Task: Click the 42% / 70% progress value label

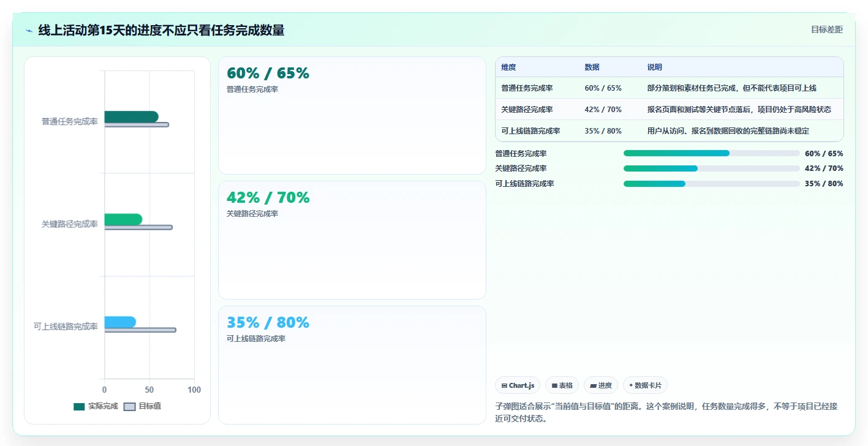Action: click(824, 168)
